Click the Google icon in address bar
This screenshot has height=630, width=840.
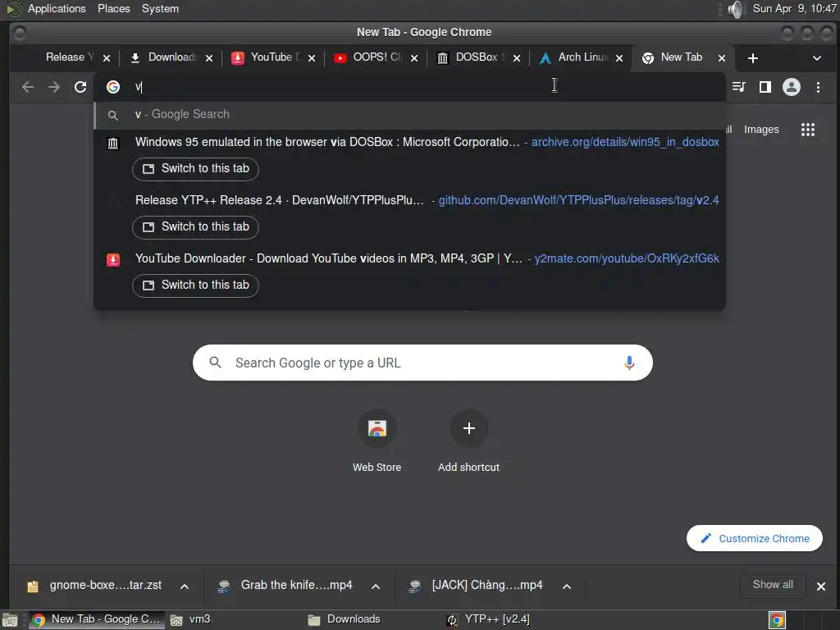point(113,87)
